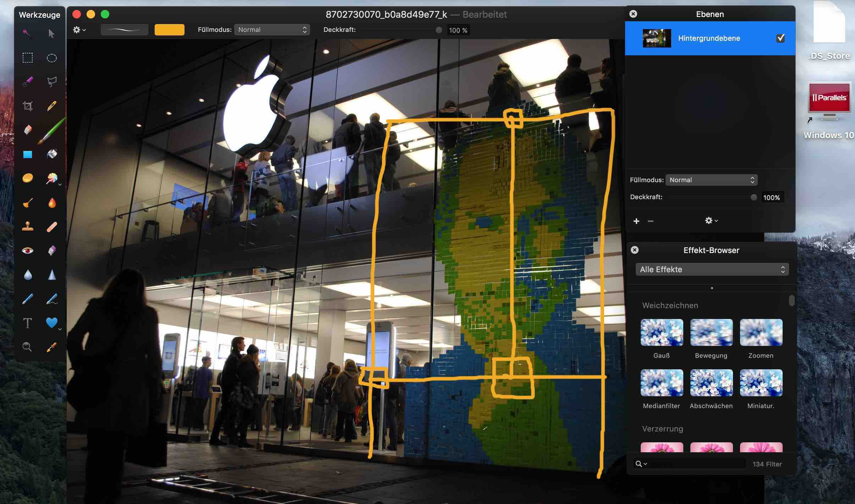Screen dimensions: 855x504
Task: Expand the lollipop tool variants chevron
Action: pos(60,185)
